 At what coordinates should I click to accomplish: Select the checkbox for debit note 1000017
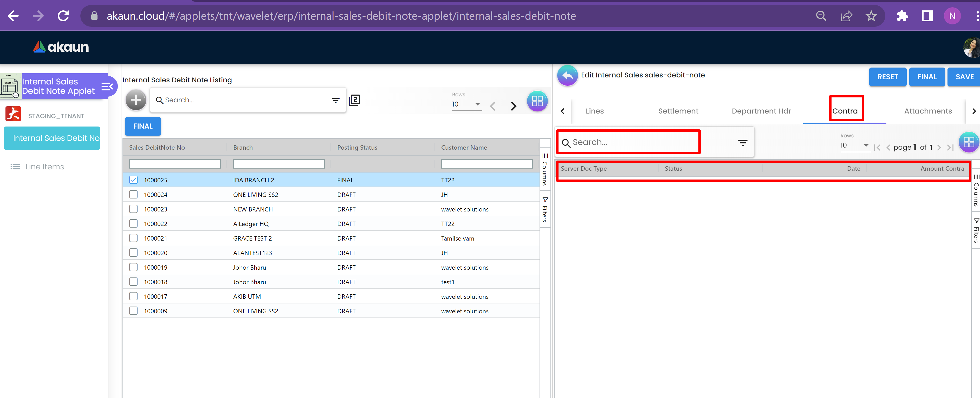133,296
